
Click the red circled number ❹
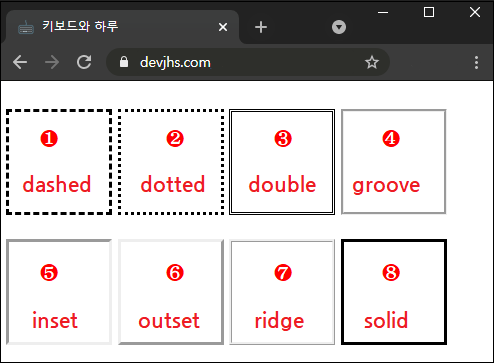tap(391, 138)
